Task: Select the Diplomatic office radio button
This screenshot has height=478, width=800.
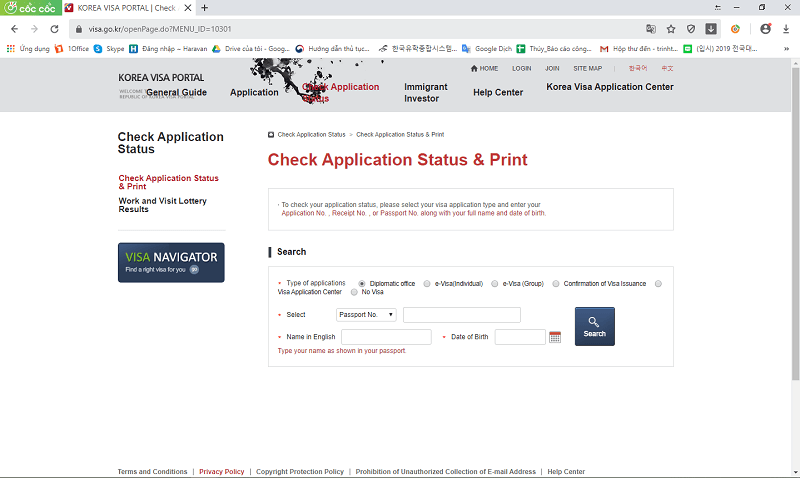Action: (361, 284)
